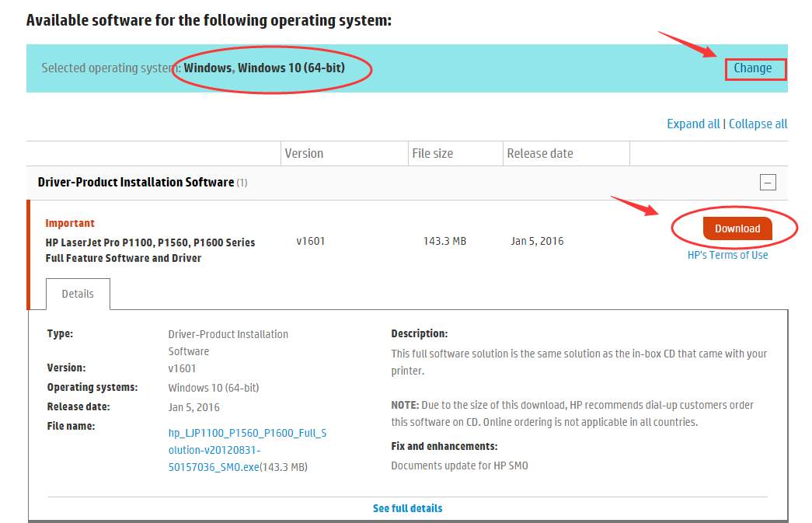Click the File size column header
812x523 pixels.
[x=432, y=154]
